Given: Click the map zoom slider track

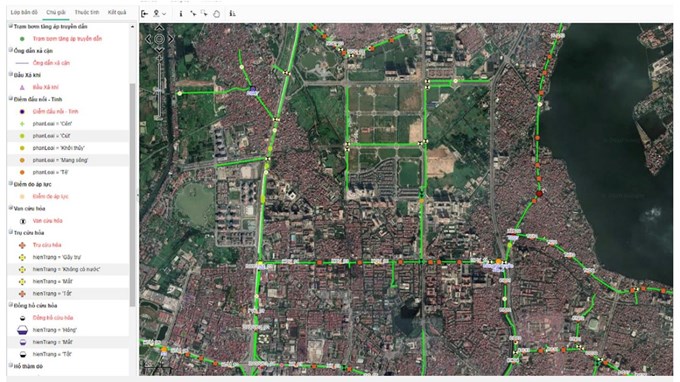Looking at the screenshot, I should pos(159,89).
